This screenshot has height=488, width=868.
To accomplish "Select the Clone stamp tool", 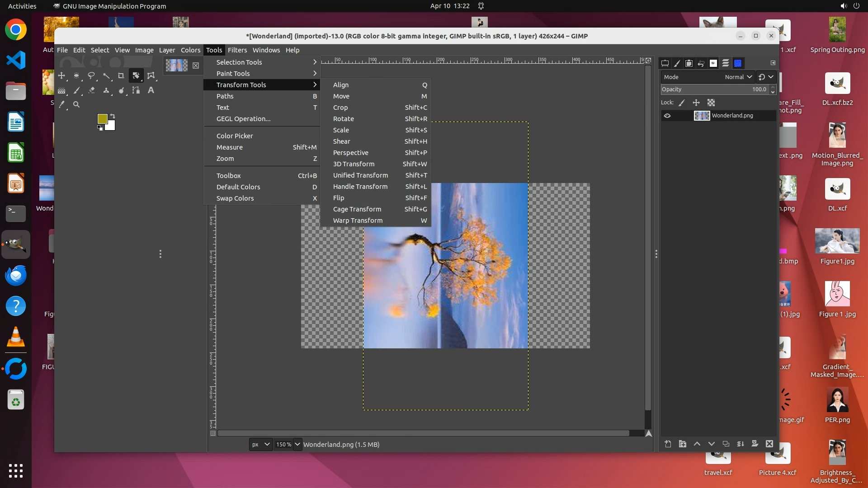I will point(106,90).
